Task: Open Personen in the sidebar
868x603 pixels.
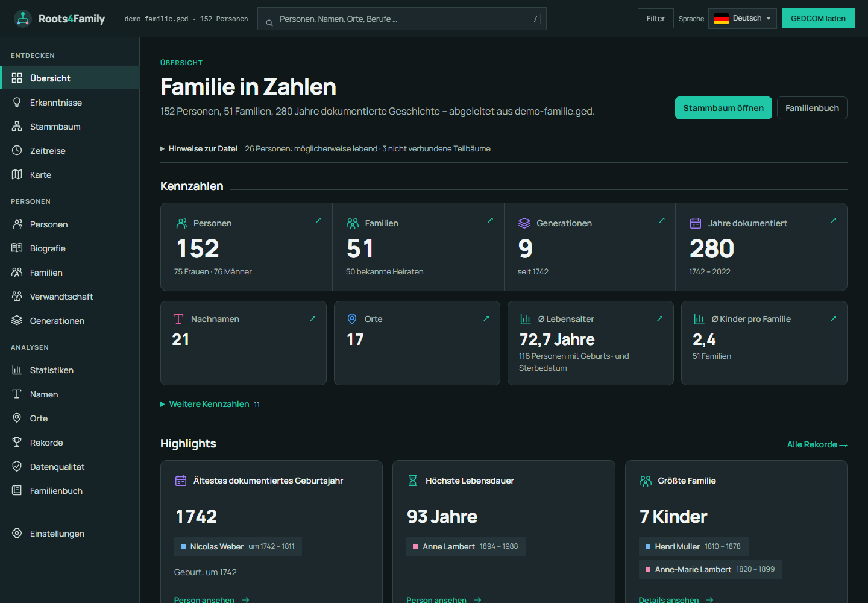Action: (x=70, y=224)
